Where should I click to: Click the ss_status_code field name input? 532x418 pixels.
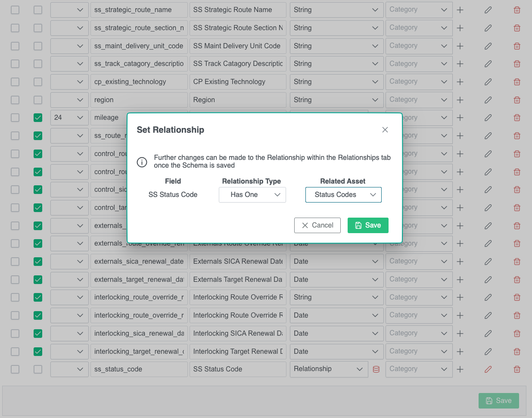[x=139, y=369]
